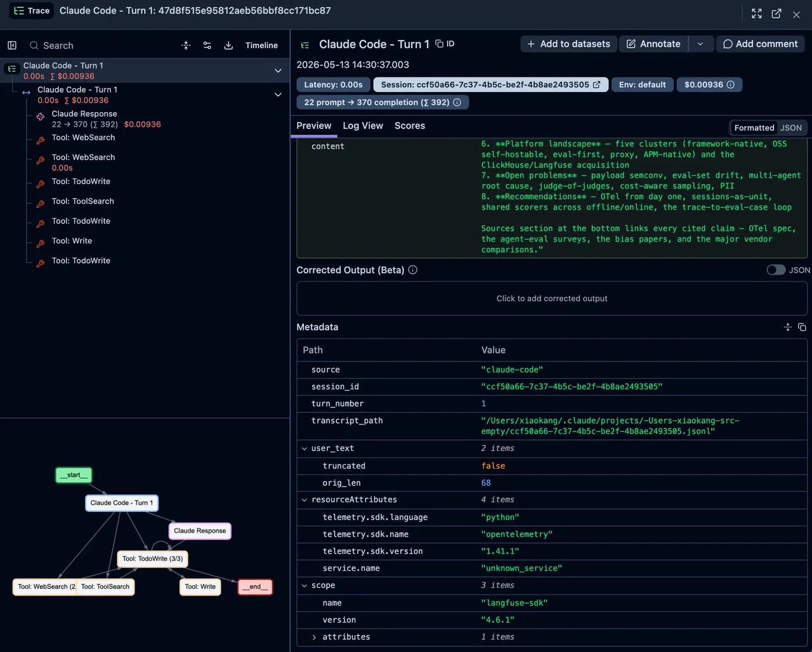The width and height of the screenshot is (812, 652).
Task: Collapse the resourceAttributes metadata row
Action: click(304, 500)
